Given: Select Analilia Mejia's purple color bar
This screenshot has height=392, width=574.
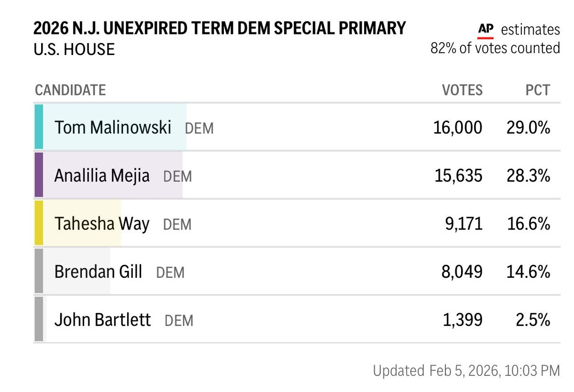Looking at the screenshot, I should click(39, 175).
